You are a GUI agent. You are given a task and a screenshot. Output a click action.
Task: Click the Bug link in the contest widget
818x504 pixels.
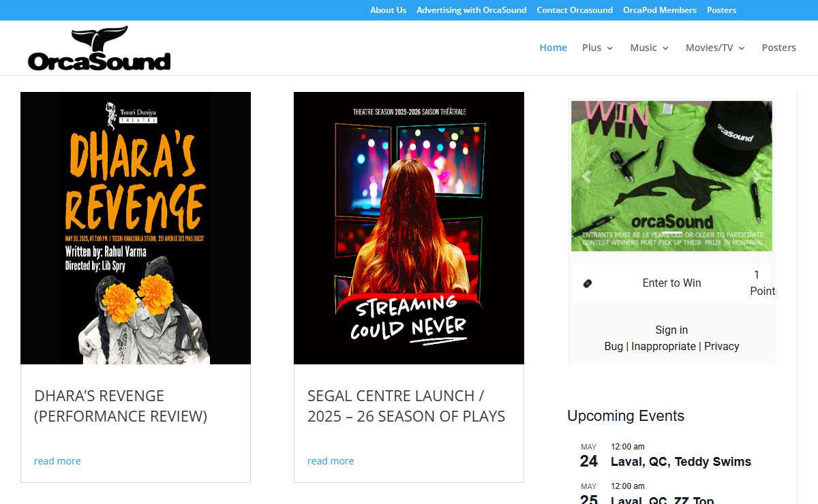(x=613, y=346)
